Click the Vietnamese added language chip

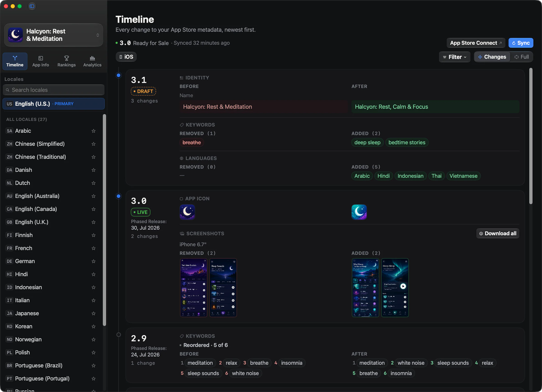coord(463,176)
